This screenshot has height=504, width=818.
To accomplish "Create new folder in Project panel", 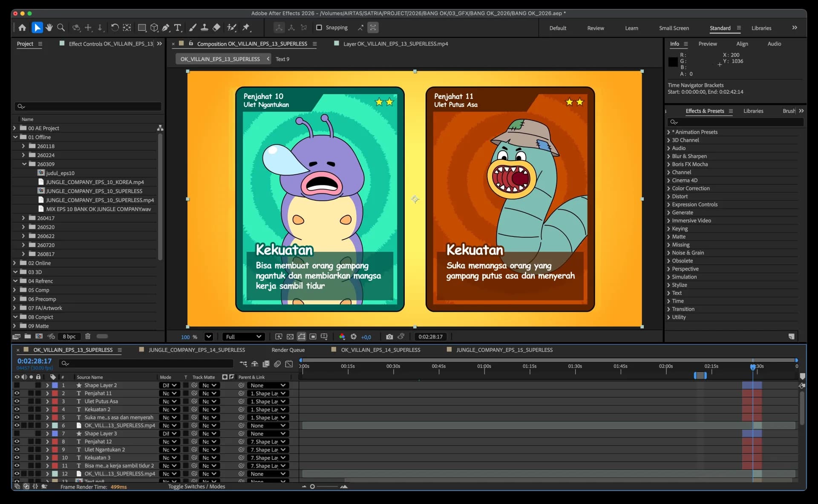I will tap(28, 336).
